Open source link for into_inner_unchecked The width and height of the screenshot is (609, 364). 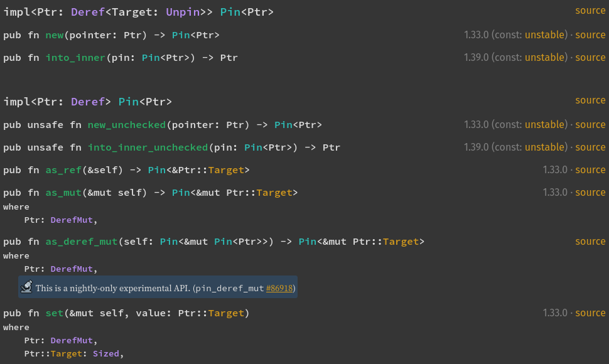click(x=590, y=147)
